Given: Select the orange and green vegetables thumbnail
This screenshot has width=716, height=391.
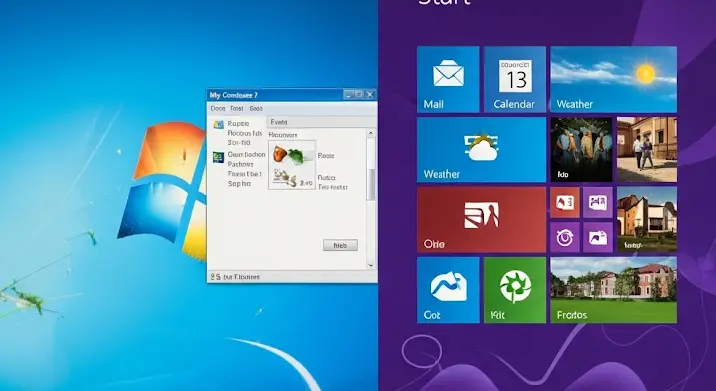Looking at the screenshot, I should pos(291,154).
